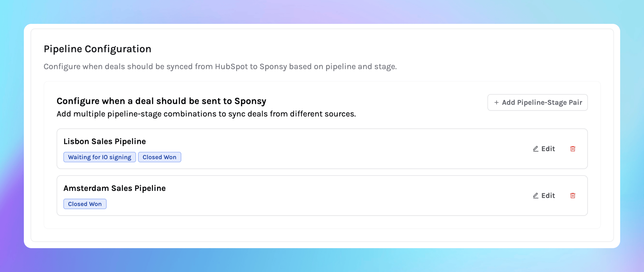The width and height of the screenshot is (644, 272).
Task: Click the "Configure when a deal" bold heading
Action: [x=161, y=101]
